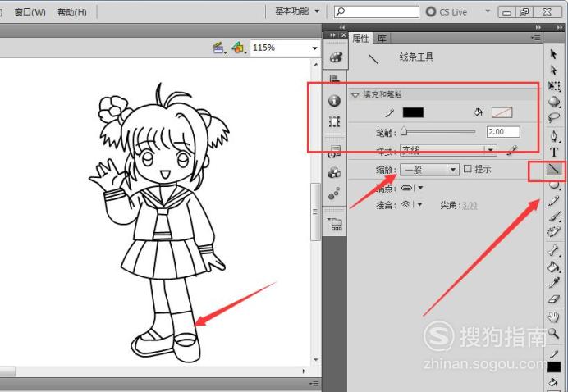Close the collapsed icon panel dock
Screen dimensions: 568x392
[x=344, y=35]
